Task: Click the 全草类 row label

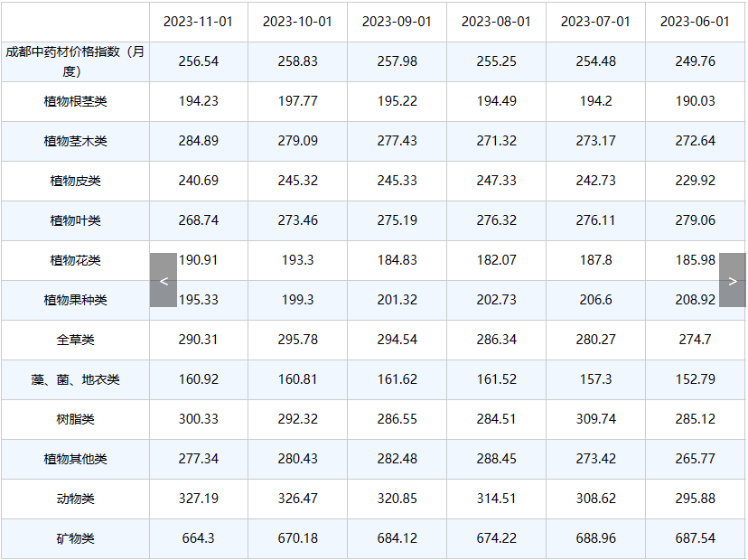Action: 75,340
